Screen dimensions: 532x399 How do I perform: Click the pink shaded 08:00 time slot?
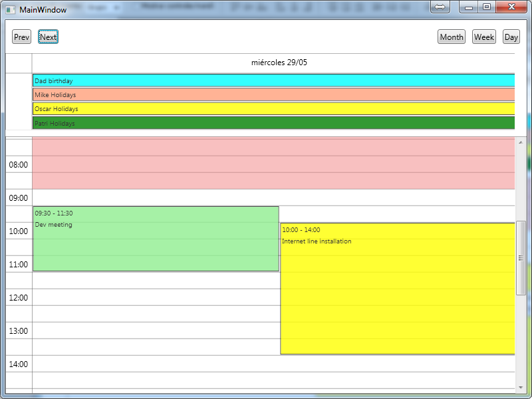coord(273,164)
